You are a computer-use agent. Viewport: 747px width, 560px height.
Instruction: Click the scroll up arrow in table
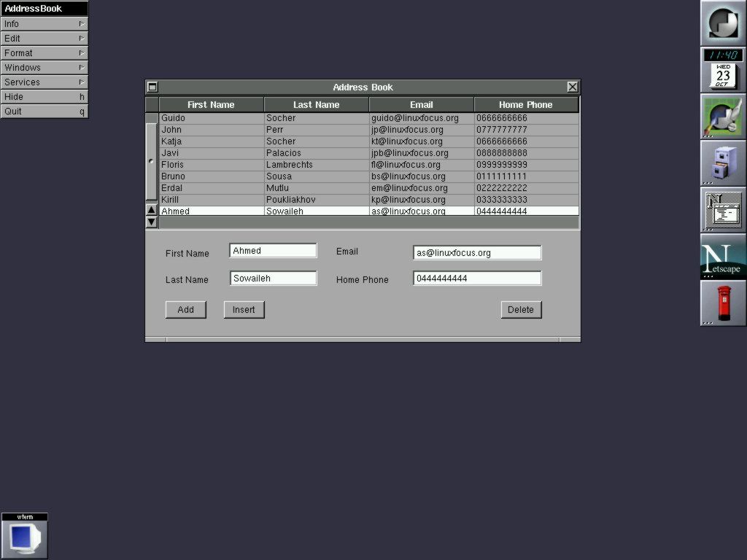[x=152, y=210]
